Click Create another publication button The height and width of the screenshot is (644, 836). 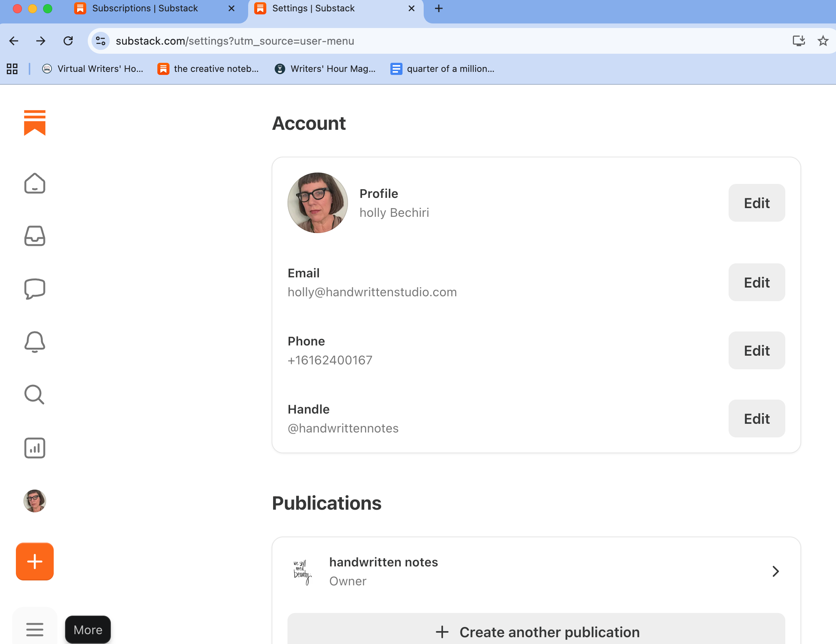coord(536,632)
